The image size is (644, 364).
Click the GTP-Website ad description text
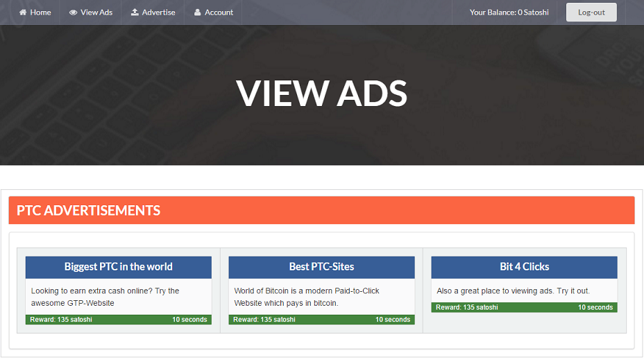click(105, 297)
